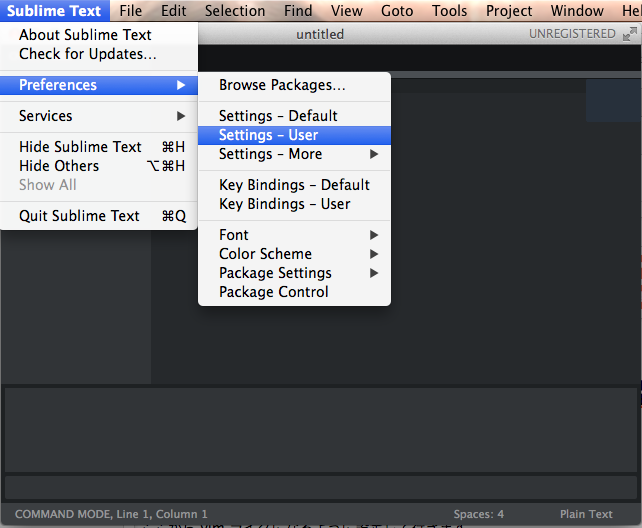Select Check for Updates…
Viewport: 642px width, 528px height.
pos(99,54)
